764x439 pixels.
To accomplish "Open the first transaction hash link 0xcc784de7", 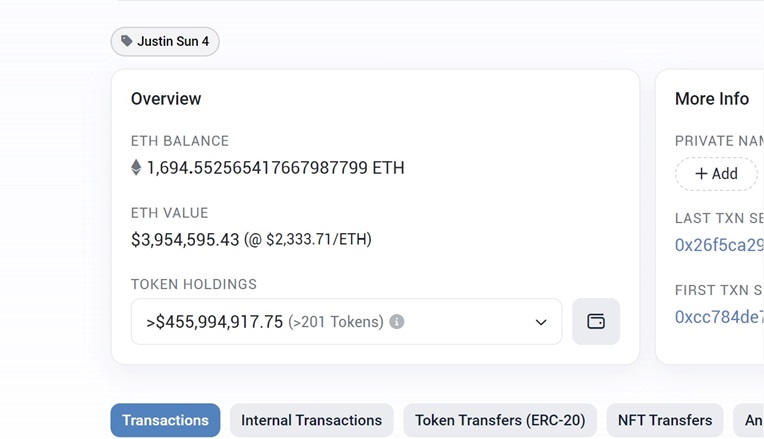I will click(x=719, y=317).
